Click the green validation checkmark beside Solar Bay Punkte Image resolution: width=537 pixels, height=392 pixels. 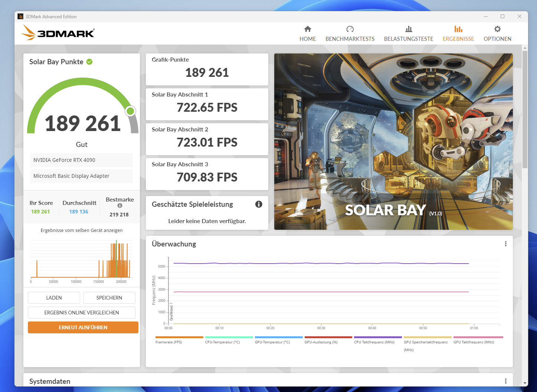89,62
